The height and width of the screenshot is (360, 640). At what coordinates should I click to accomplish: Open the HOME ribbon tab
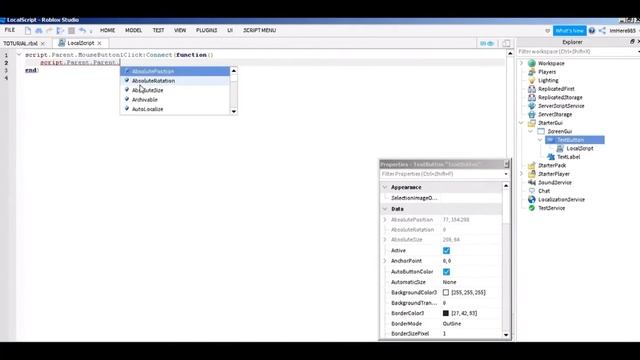107,30
